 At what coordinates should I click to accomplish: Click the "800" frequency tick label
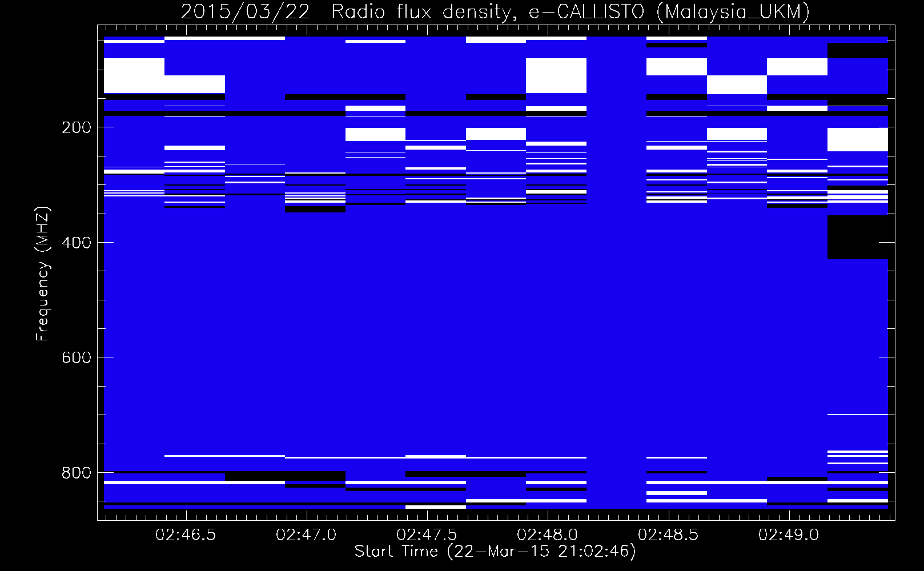[77, 473]
